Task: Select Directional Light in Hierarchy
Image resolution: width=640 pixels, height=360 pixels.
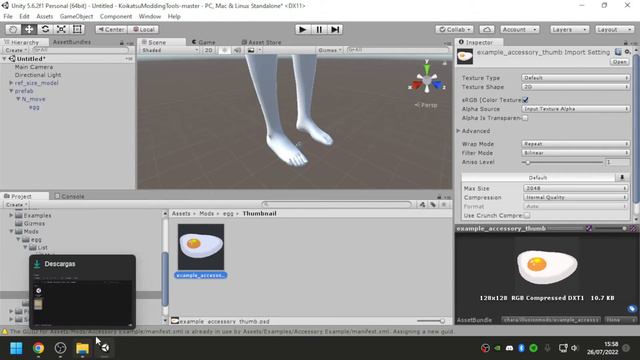Action: 38,75
